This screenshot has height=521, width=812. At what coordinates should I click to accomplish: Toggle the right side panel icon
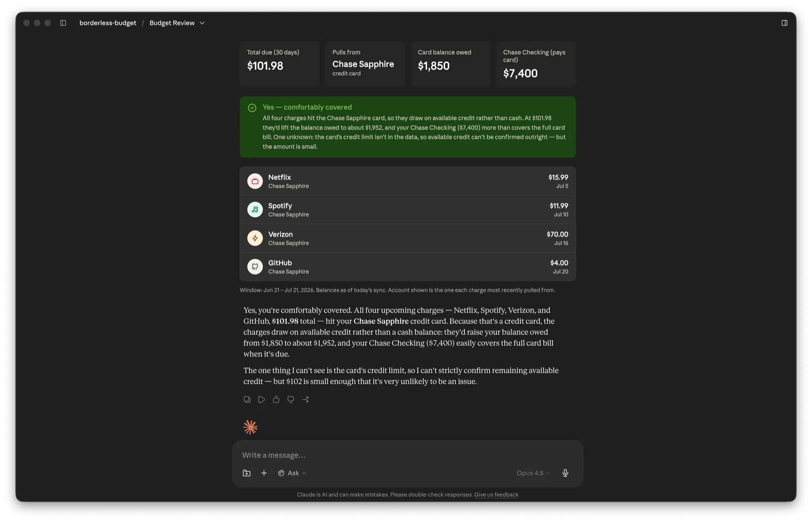[x=784, y=23]
